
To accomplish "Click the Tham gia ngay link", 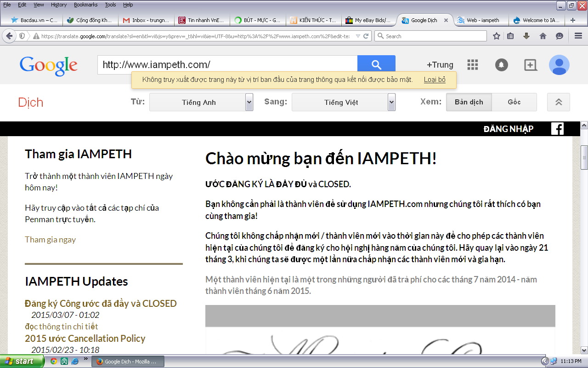I will [50, 239].
